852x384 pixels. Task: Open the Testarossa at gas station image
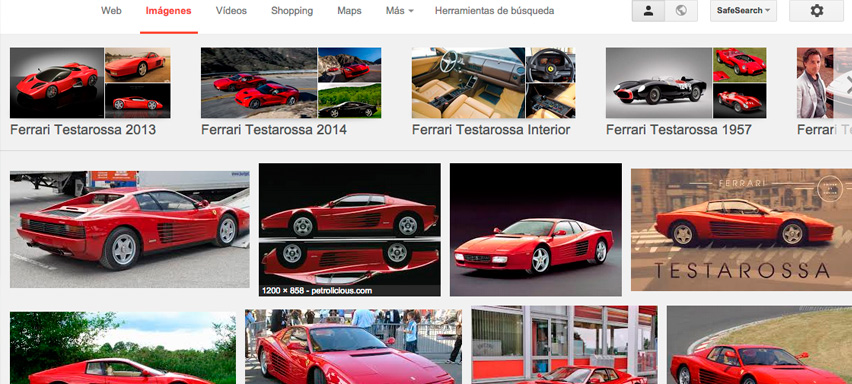pyautogui.click(x=564, y=345)
